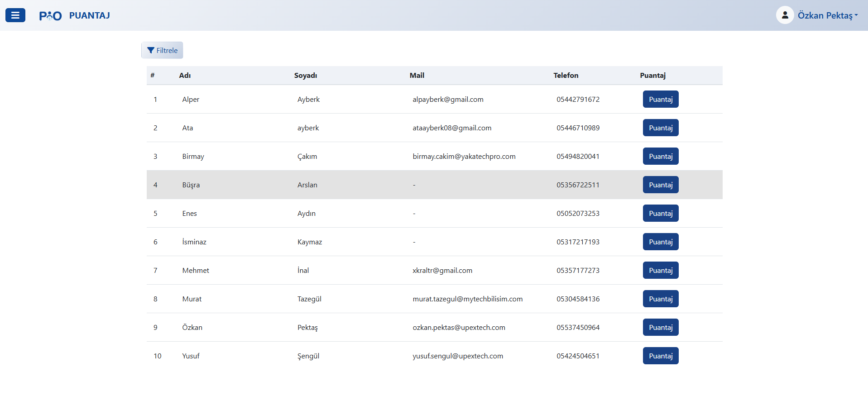Open the Filtrele filter panel

coord(162,50)
